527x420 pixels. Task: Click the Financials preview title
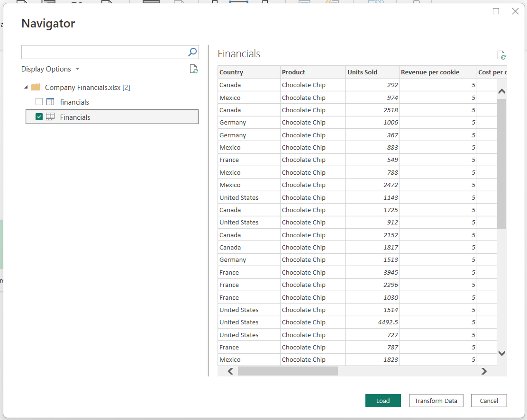(x=239, y=54)
